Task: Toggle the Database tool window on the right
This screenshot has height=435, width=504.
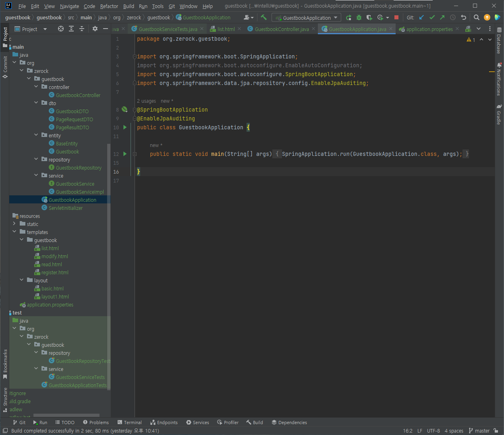Action: coord(499,41)
